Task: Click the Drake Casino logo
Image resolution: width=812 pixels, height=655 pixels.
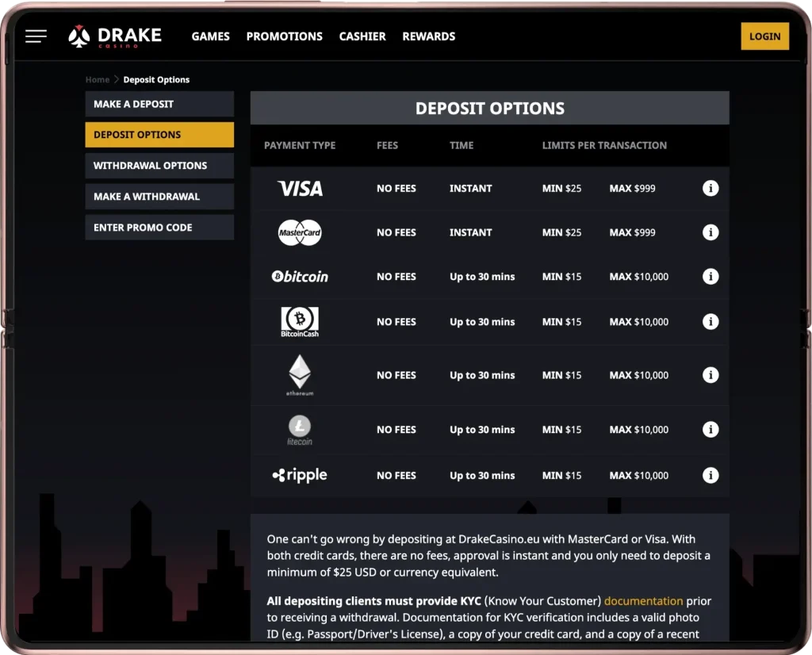Action: click(x=115, y=36)
